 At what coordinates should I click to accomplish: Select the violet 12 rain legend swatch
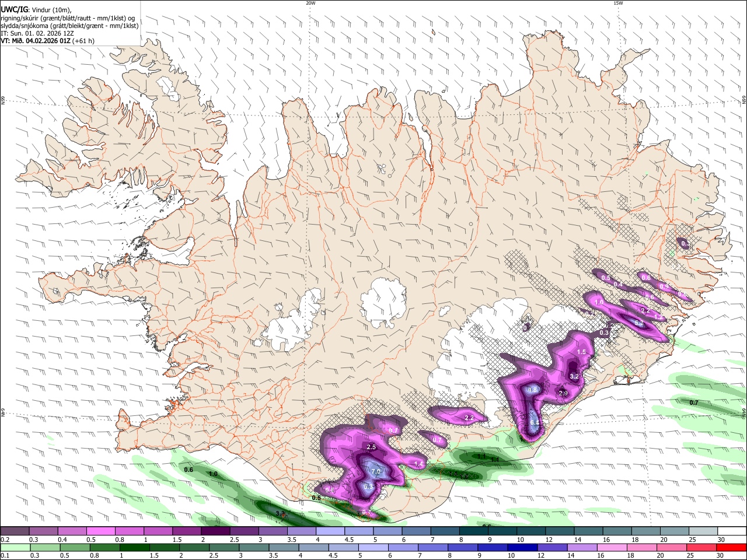[552, 547]
